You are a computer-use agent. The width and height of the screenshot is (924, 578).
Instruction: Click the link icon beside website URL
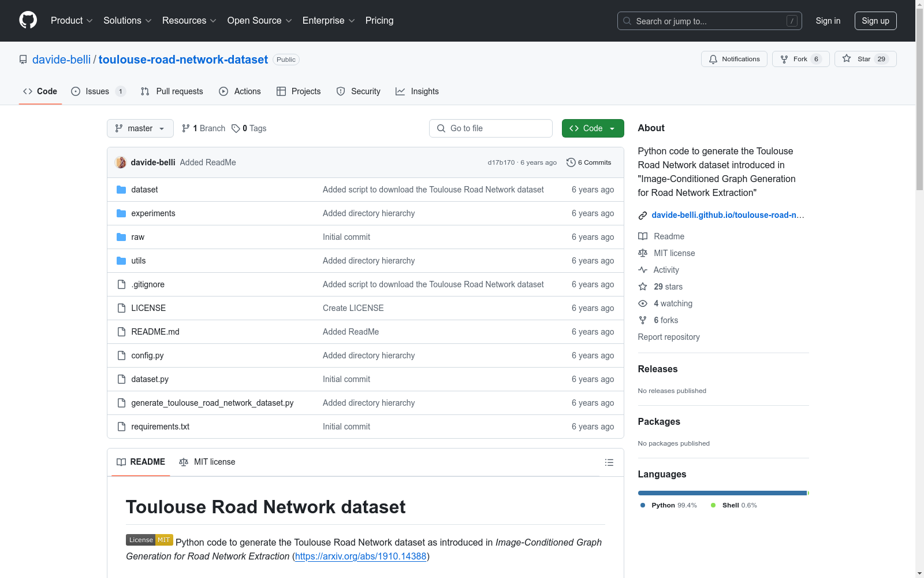[643, 216]
